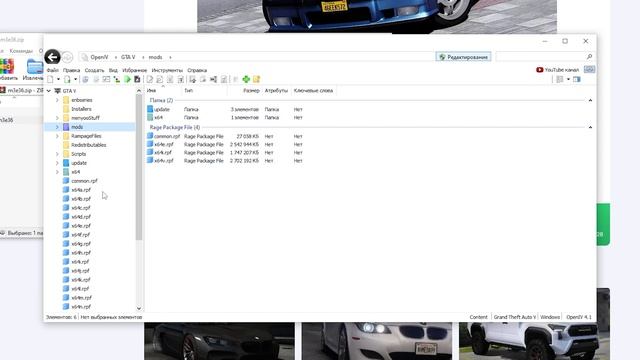Click the magnifier search icon
Viewport: 640px width, 360px height.
[x=589, y=57]
